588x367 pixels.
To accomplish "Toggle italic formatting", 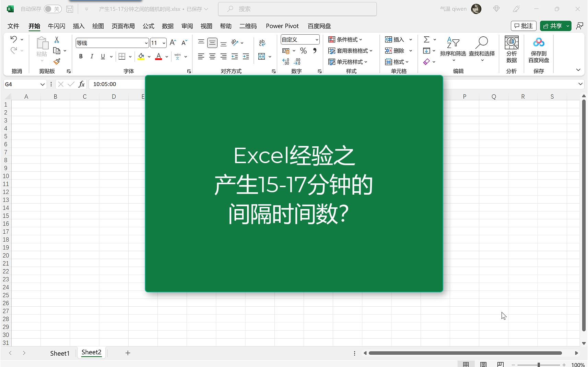I will click(92, 56).
